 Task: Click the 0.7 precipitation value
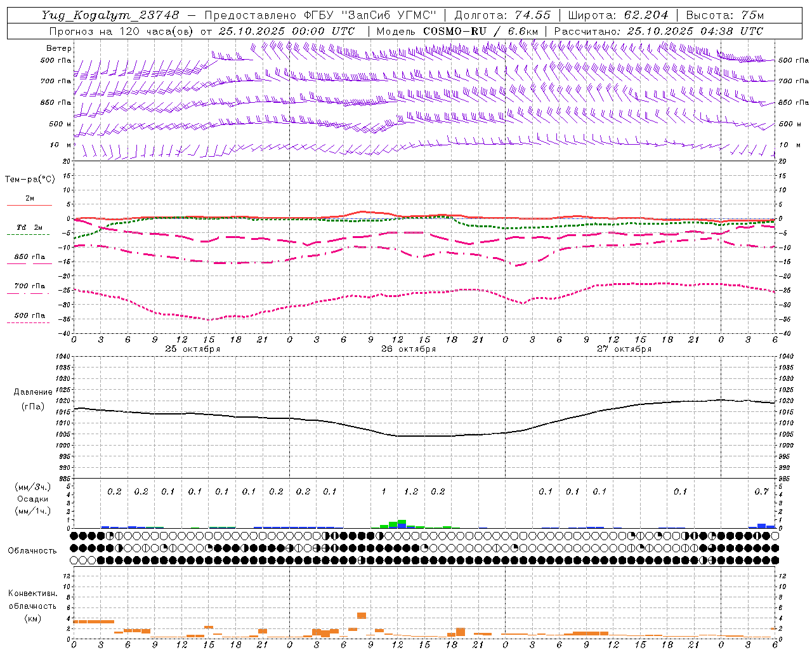761,491
